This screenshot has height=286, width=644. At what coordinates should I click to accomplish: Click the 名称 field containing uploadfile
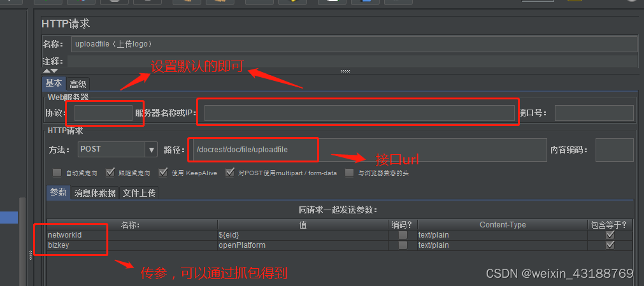(354, 44)
